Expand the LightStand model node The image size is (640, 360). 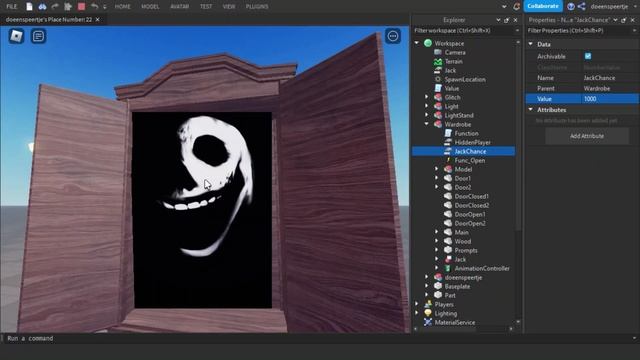click(x=427, y=115)
